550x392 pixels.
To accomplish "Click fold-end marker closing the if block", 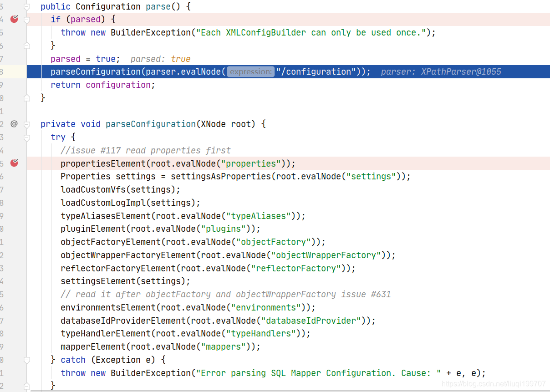I will 26,46.
